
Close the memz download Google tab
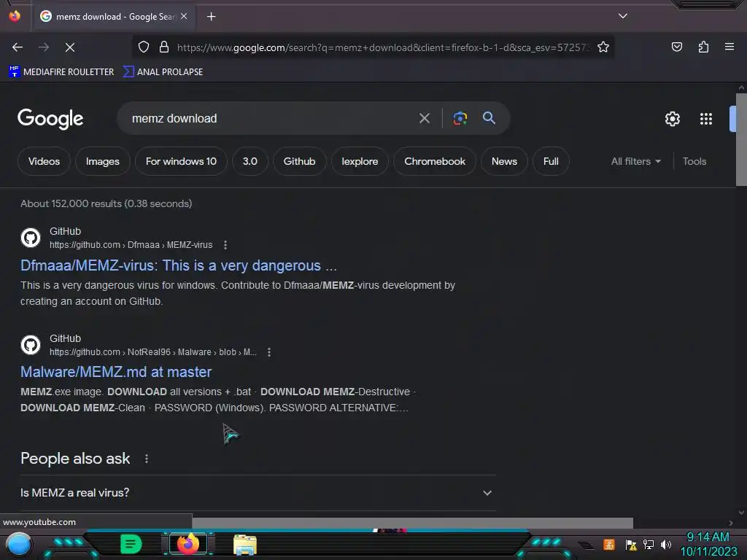(184, 16)
